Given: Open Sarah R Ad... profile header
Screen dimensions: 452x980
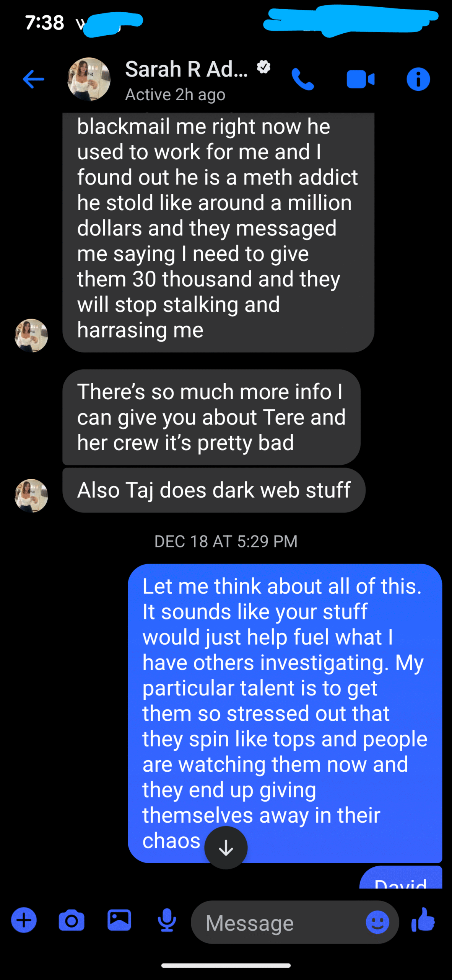Looking at the screenshot, I should click(186, 70).
